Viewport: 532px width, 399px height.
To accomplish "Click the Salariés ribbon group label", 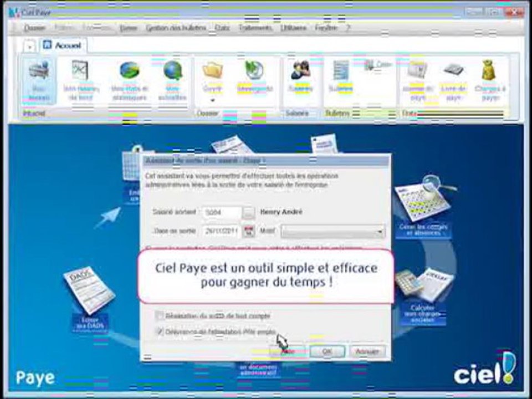I will 297,113.
